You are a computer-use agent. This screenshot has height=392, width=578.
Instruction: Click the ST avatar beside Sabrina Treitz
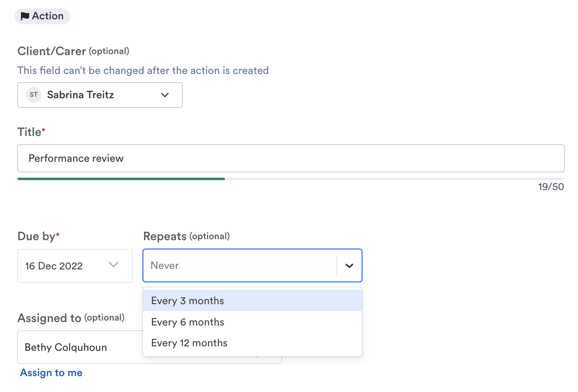[x=34, y=95]
